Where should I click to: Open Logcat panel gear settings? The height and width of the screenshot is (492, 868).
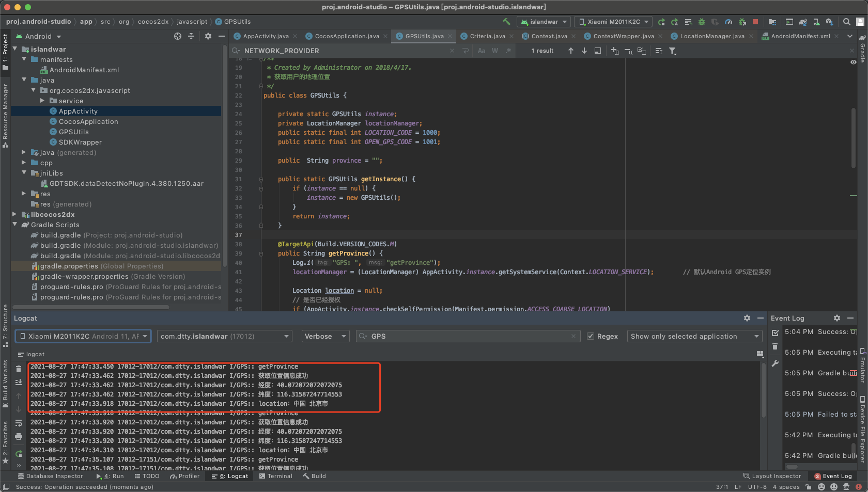747,318
